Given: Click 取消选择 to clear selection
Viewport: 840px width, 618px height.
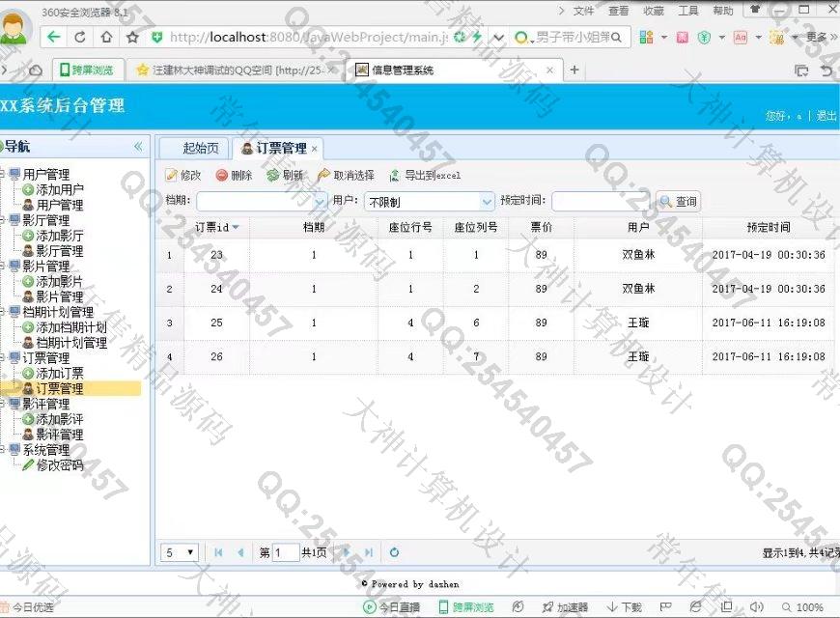Looking at the screenshot, I should (346, 176).
